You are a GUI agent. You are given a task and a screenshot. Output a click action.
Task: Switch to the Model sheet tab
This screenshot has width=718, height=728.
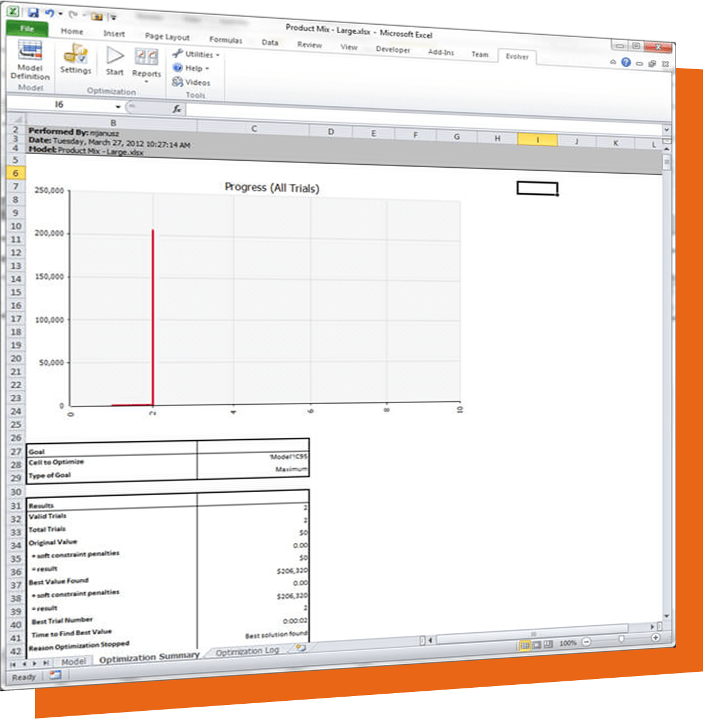[73, 662]
